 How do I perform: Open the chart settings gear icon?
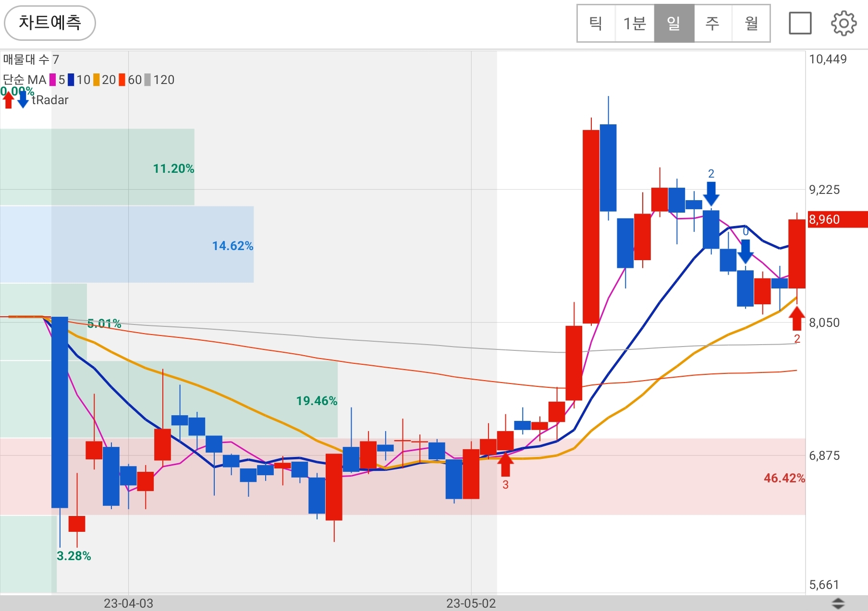[844, 23]
